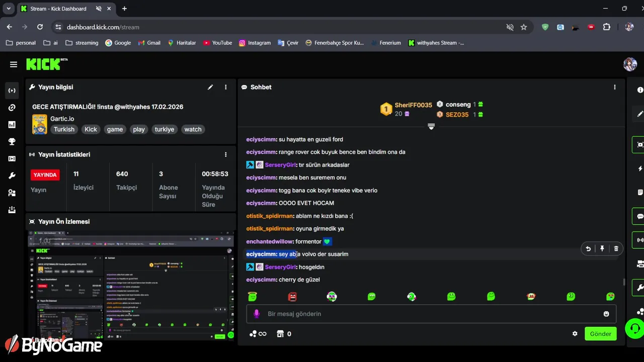Open the bottom left sidebar tray icon
The width and height of the screenshot is (644, 362).
(x=12, y=210)
